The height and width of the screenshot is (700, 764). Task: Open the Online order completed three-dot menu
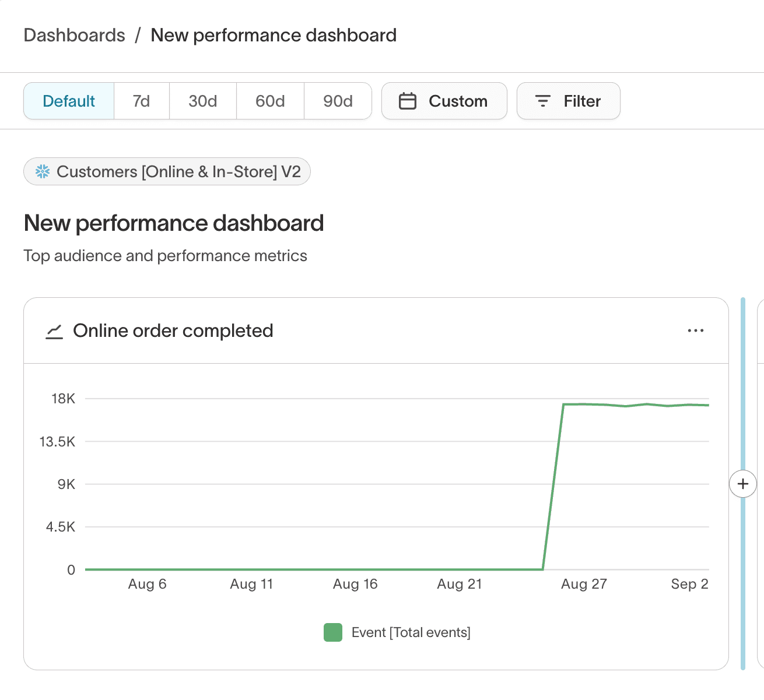point(695,330)
